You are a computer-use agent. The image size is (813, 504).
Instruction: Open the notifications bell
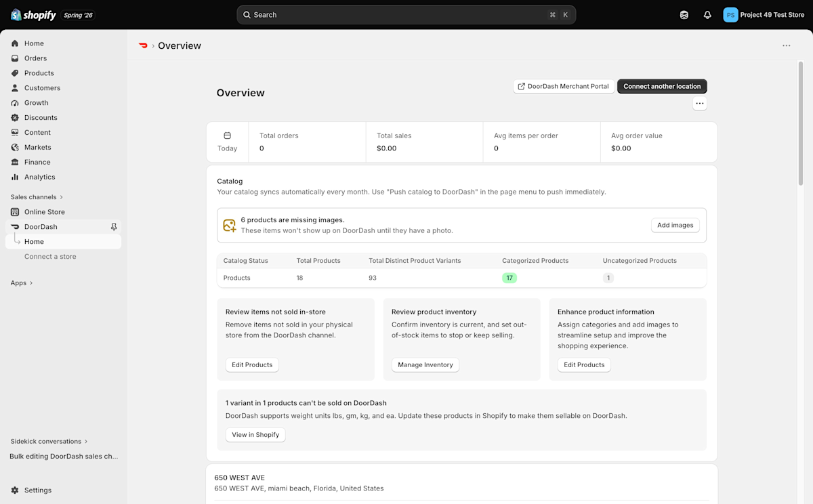click(x=707, y=15)
